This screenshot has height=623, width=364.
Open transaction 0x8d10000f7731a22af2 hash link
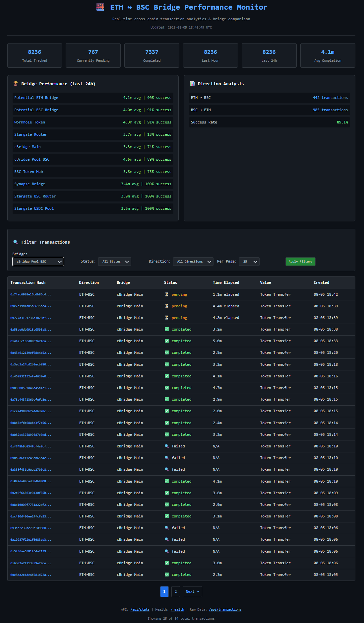coord(31,505)
